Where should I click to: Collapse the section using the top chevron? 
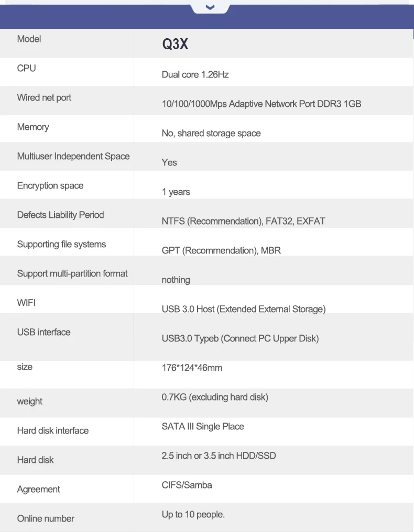[x=210, y=7]
